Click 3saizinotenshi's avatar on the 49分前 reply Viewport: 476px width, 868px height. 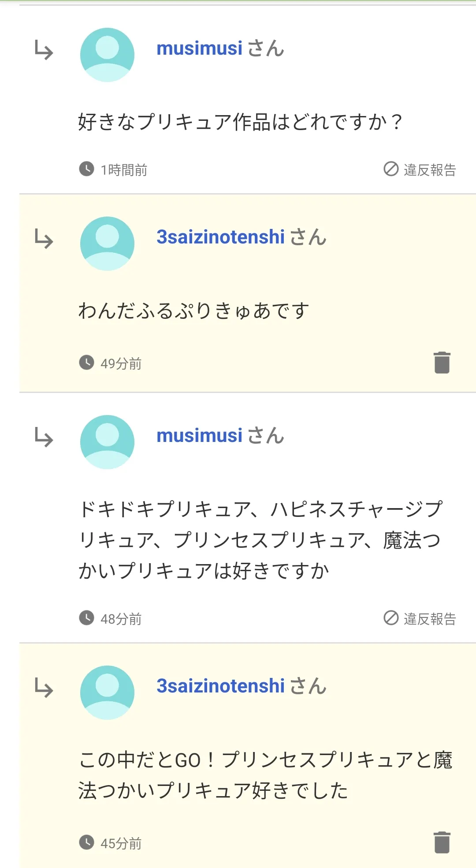click(107, 243)
